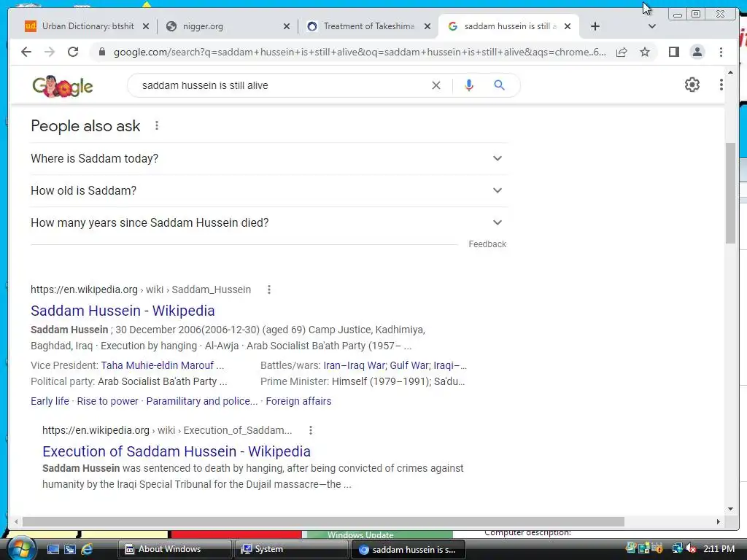Run the search with the magnifier icon

(x=499, y=85)
